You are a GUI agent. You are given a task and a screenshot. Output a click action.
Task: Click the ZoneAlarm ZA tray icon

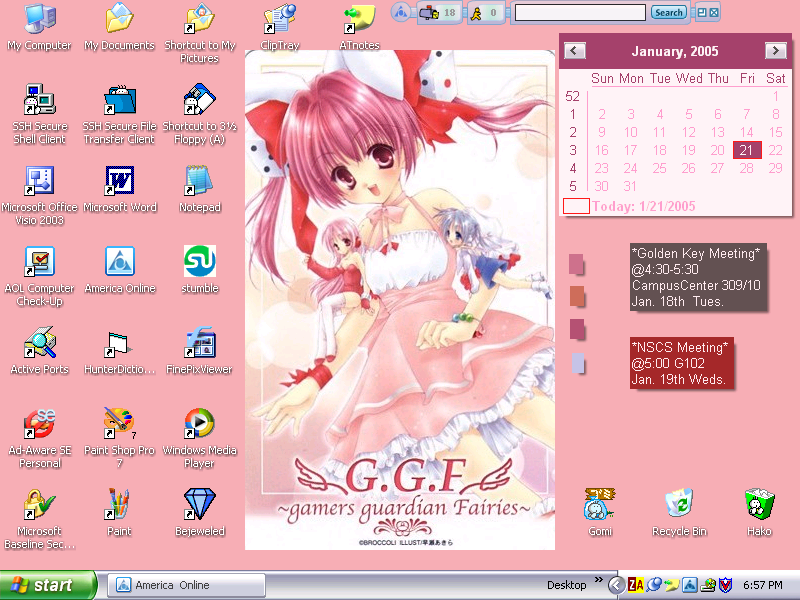(x=636, y=585)
